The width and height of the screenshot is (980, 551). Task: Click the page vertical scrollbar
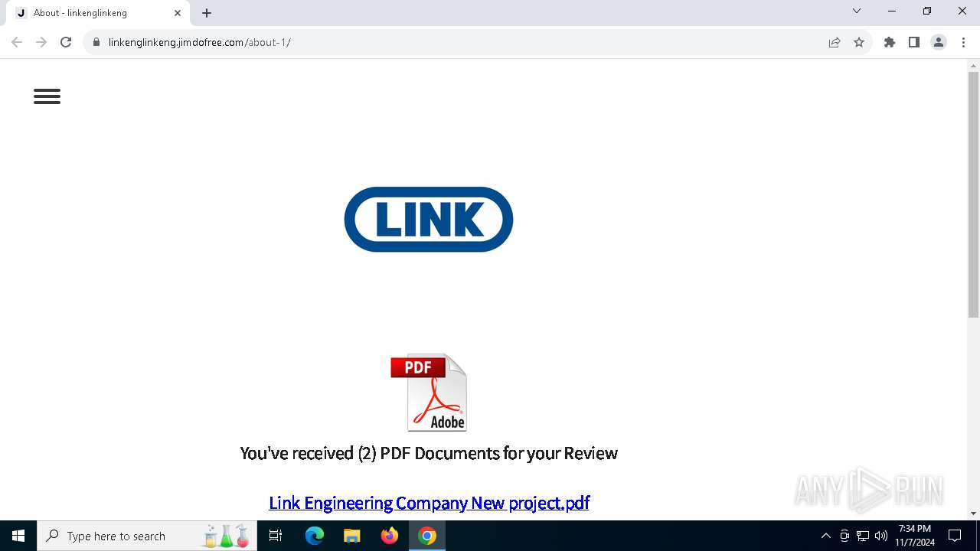point(973,194)
